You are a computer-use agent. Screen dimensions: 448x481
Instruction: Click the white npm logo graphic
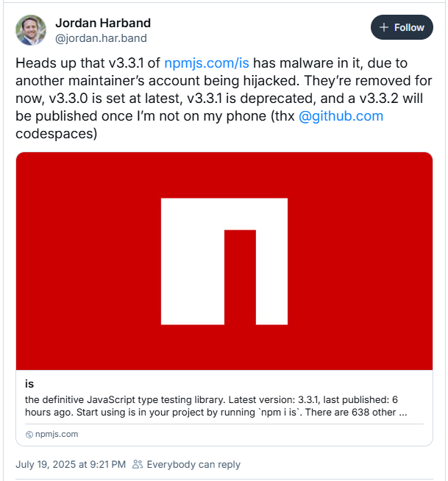223,261
